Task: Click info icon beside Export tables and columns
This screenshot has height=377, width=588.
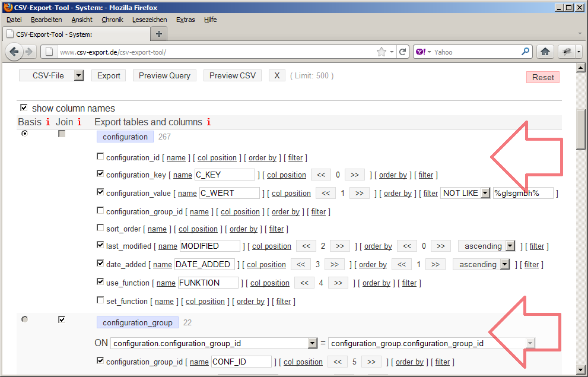Action: pos(208,122)
